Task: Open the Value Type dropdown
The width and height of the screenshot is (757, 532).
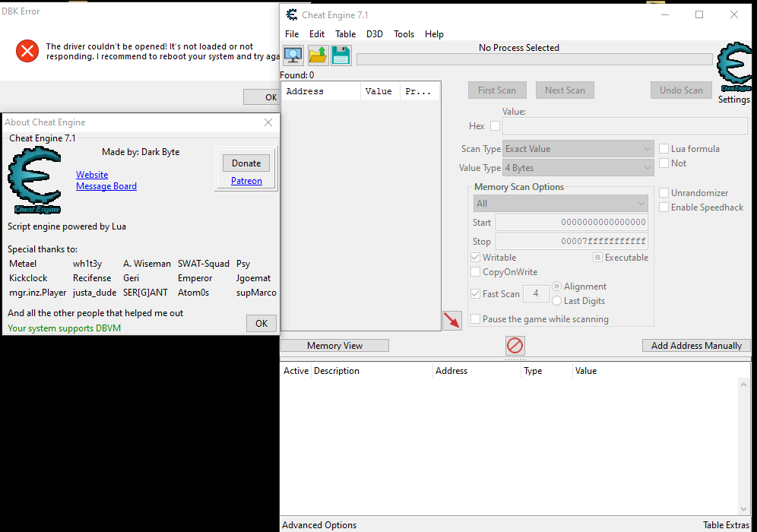Action: pos(578,168)
